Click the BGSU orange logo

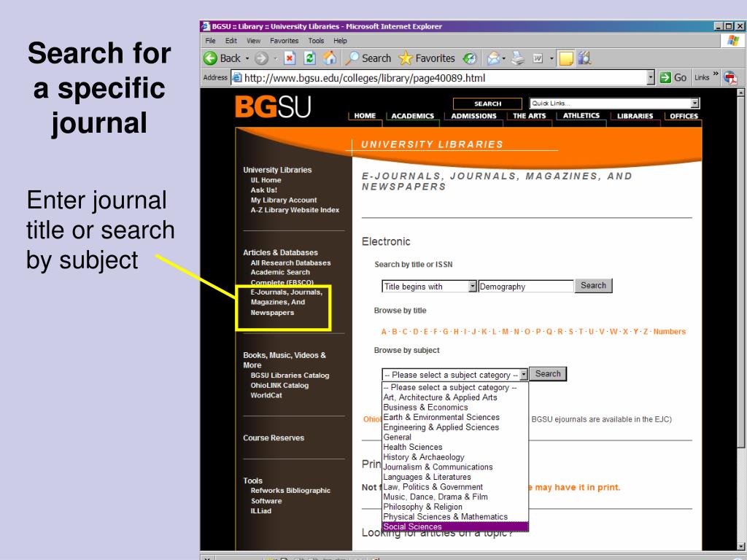(x=273, y=106)
